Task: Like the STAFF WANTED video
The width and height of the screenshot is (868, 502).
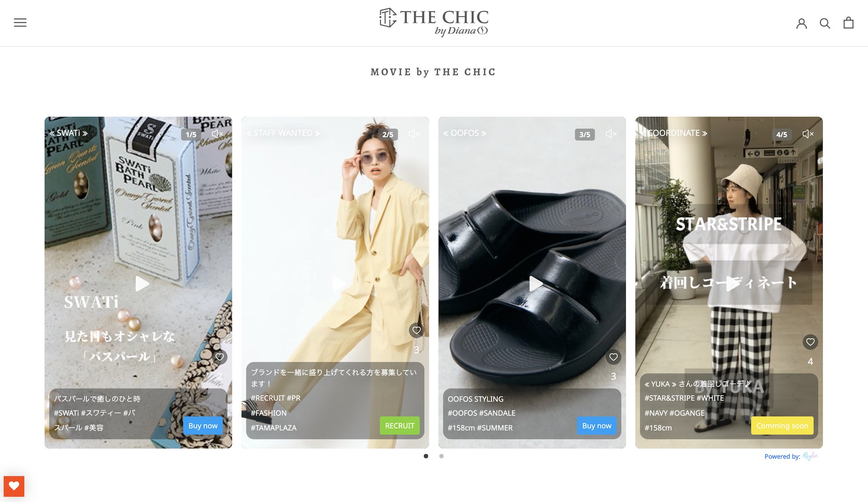Action: [416, 330]
